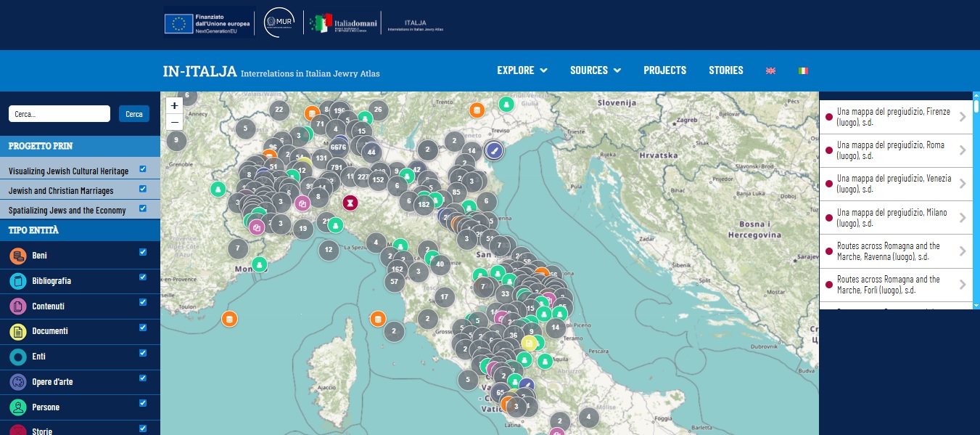Open the PROJECTS menu item
The height and width of the screenshot is (435, 980).
[664, 70]
